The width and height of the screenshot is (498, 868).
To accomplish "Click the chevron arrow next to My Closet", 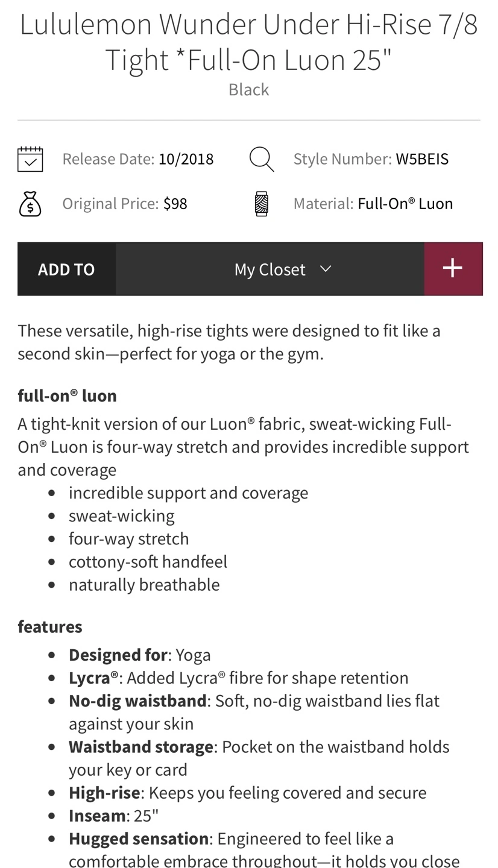I will 326,269.
